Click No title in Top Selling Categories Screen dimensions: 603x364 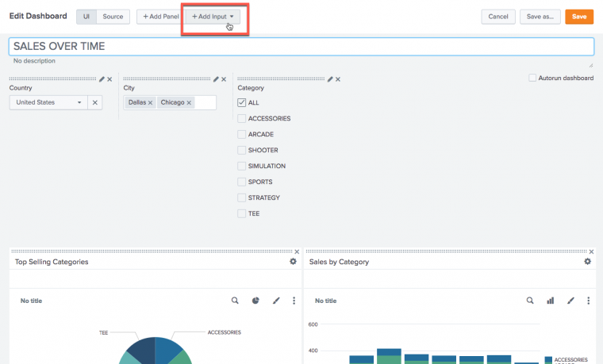click(x=31, y=301)
